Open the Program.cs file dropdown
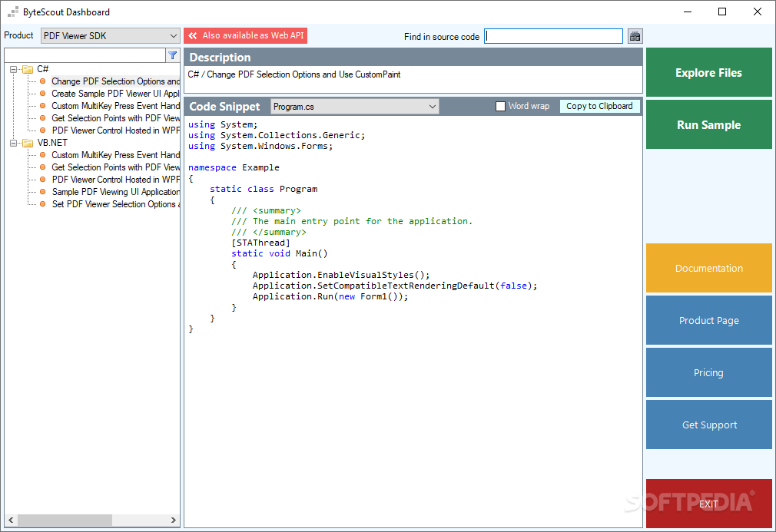The image size is (776, 532). (354, 107)
